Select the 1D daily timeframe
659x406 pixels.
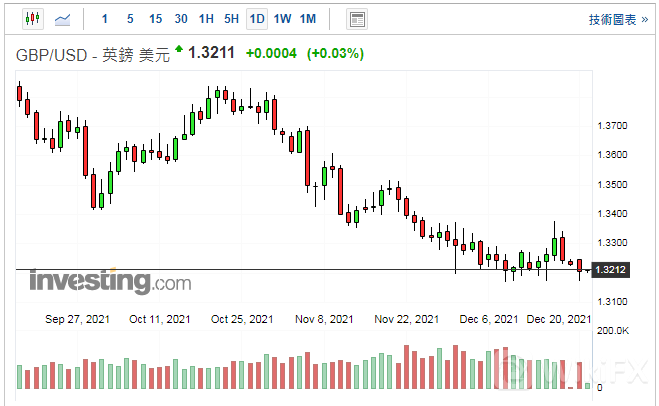click(x=257, y=19)
